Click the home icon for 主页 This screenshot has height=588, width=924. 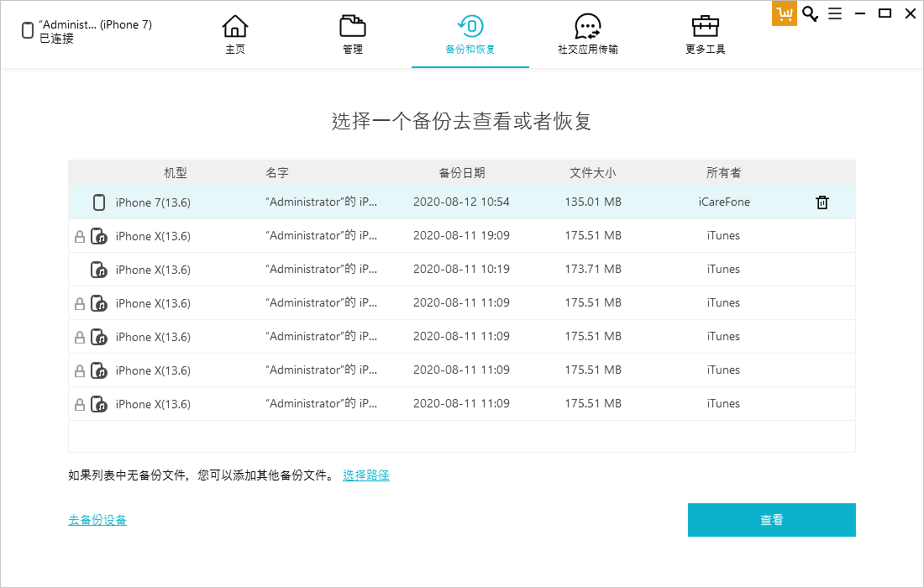pos(235,27)
